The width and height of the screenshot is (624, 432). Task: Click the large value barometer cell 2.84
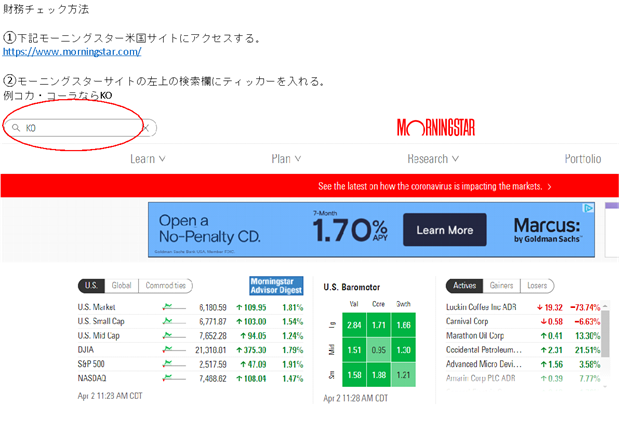[354, 325]
